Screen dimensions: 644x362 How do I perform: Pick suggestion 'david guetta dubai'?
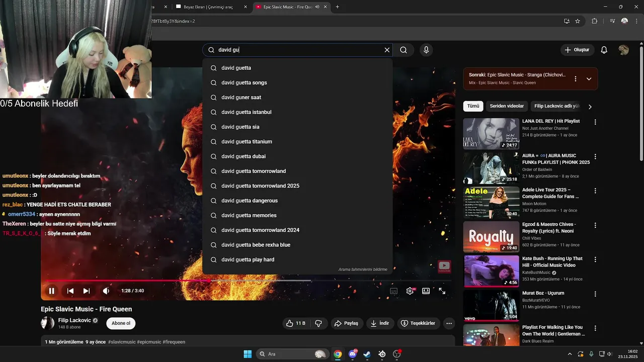point(297,156)
